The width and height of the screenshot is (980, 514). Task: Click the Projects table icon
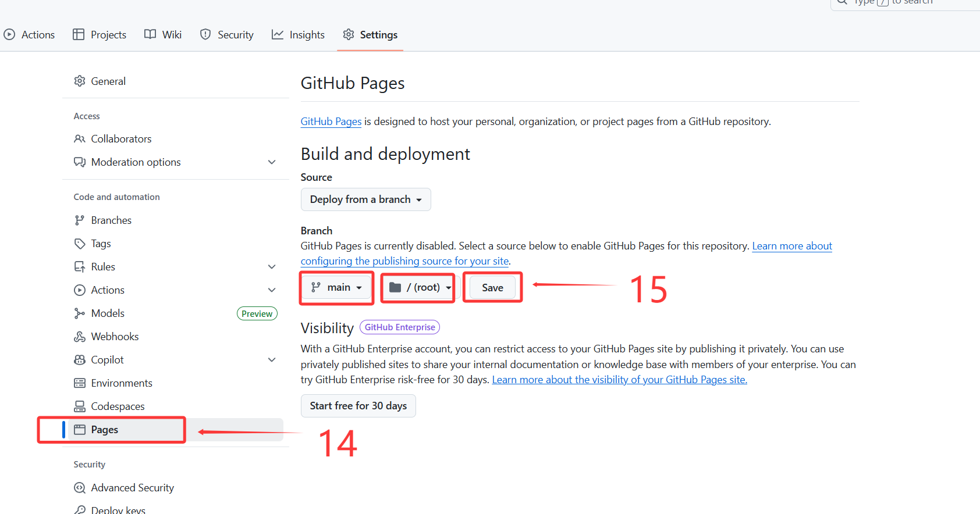coord(79,34)
